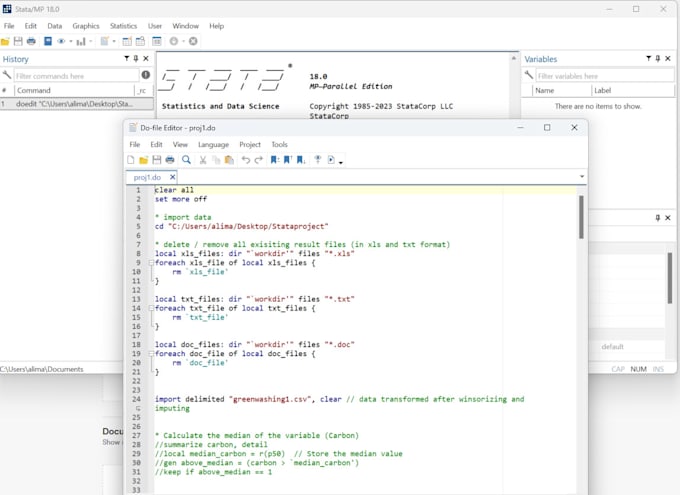
Task: Open Data Editor (Edit) in Stata toolbar
Action: (x=127, y=41)
